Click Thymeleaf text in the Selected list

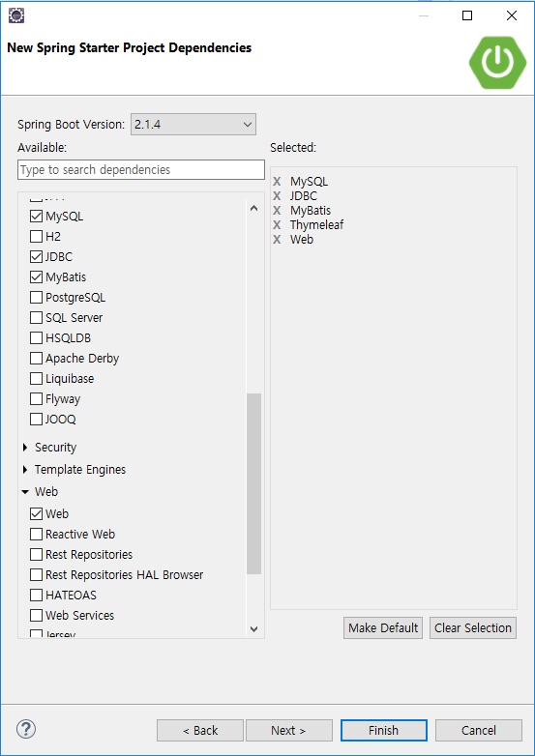(x=317, y=225)
